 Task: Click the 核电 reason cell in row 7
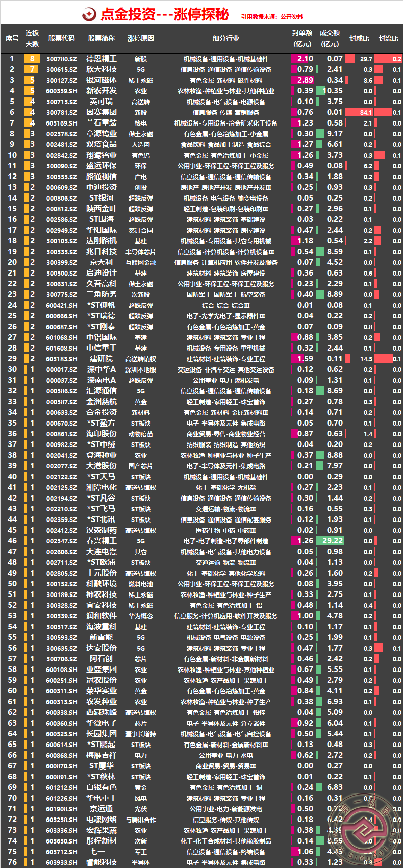[x=140, y=123]
